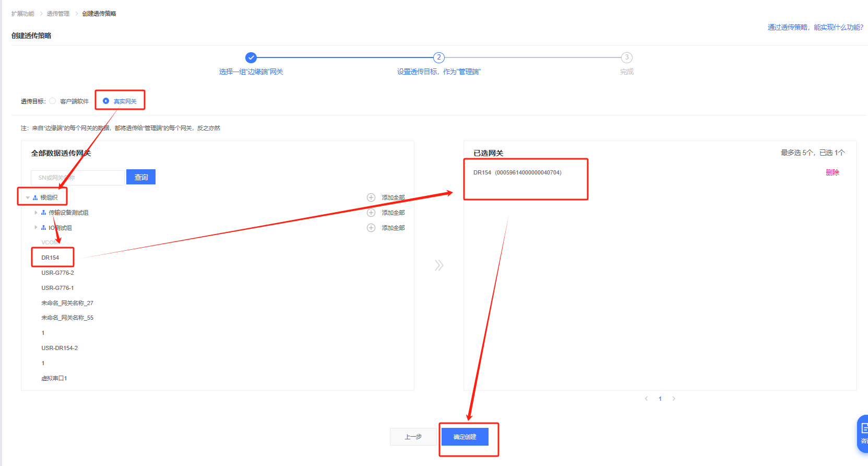The height and width of the screenshot is (466, 868).
Task: Select the USR-G776-2 gateway in list
Action: (57, 273)
